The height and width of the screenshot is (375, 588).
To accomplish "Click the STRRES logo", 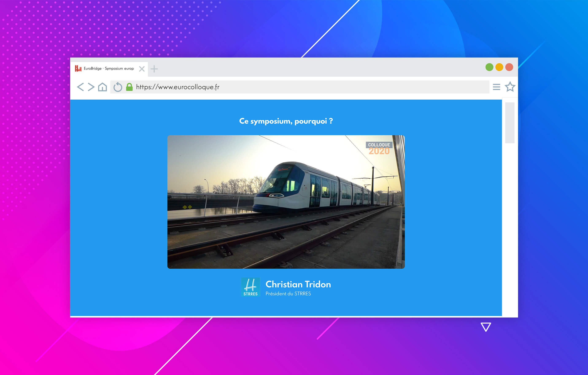I will pos(251,287).
